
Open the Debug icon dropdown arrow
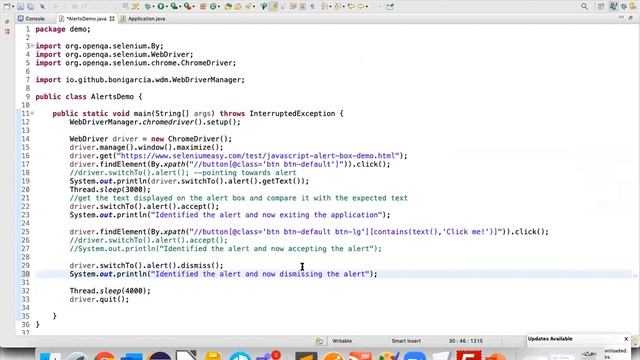point(153,7)
